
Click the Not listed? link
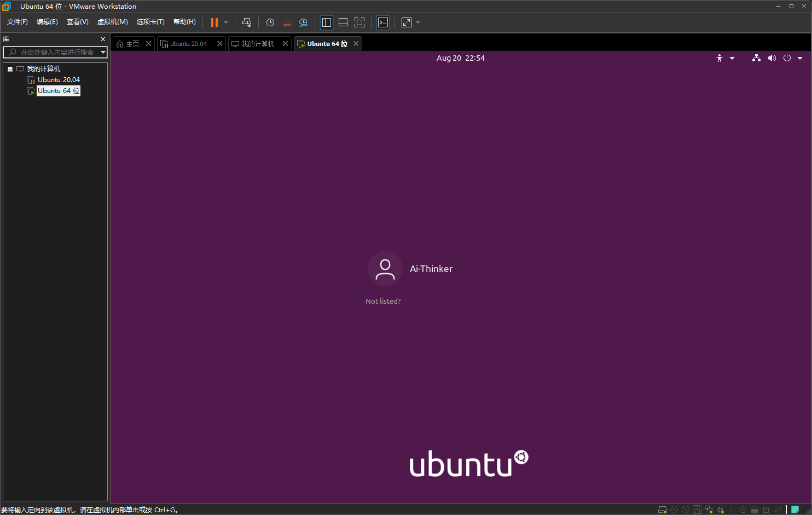[x=383, y=301]
